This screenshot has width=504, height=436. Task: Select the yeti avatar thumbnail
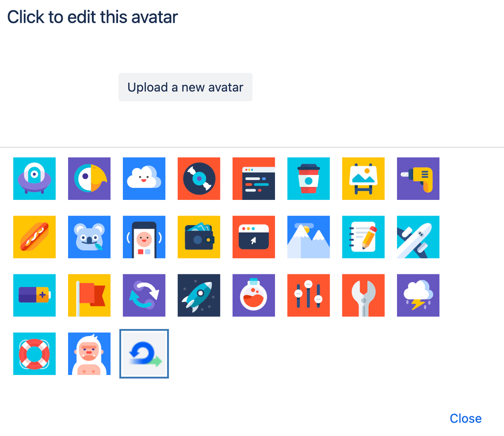[x=89, y=354]
